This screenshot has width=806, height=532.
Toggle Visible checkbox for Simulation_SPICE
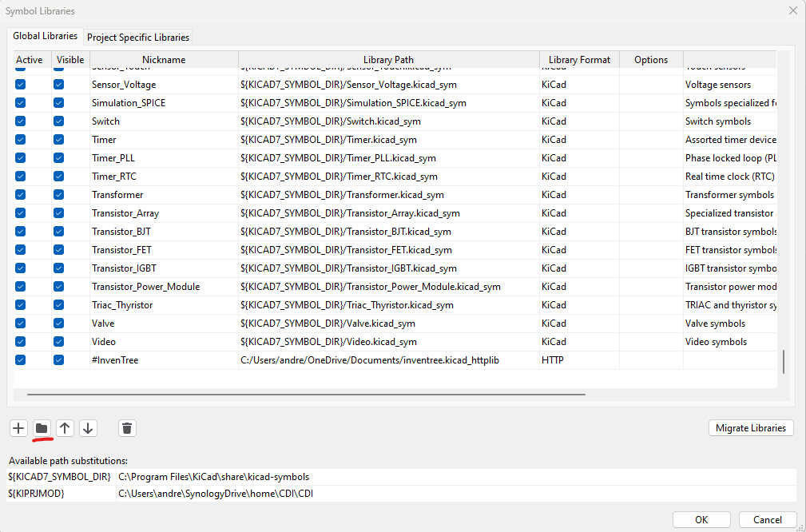[x=58, y=103]
